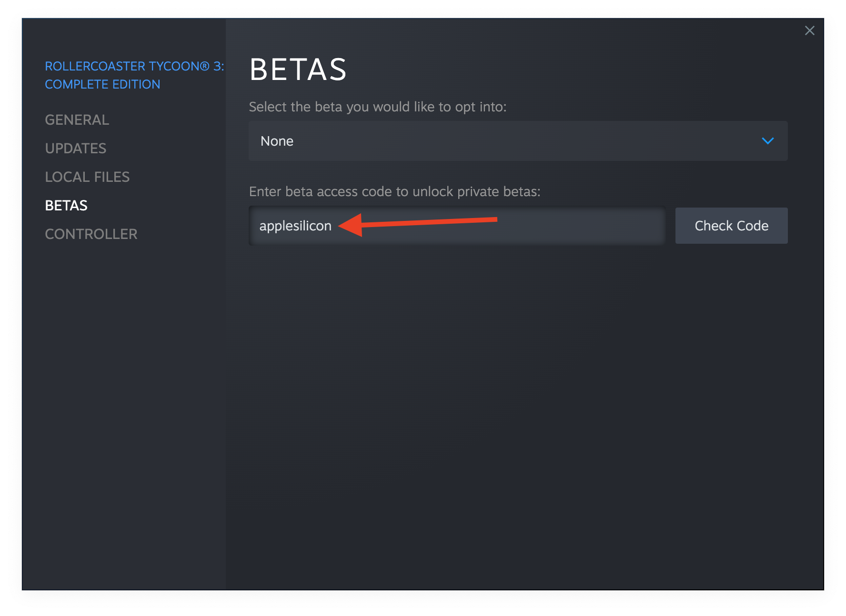This screenshot has width=846, height=616.
Task: Click the 'Select the beta you would like to opt into' label
Action: coord(377,107)
